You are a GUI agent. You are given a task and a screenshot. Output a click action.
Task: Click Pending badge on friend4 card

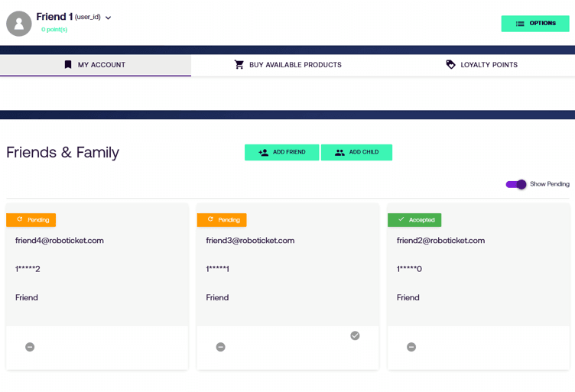coord(31,220)
